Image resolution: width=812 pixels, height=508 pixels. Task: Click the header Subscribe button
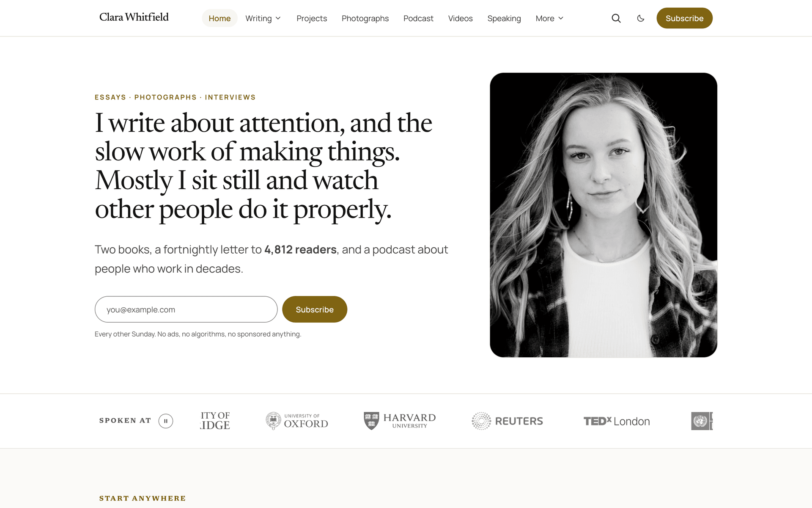684,18
